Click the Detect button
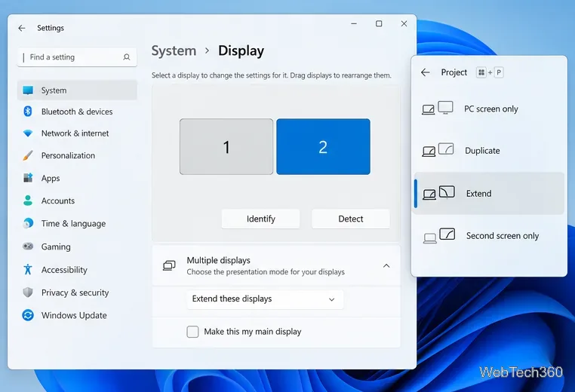 [x=351, y=219]
